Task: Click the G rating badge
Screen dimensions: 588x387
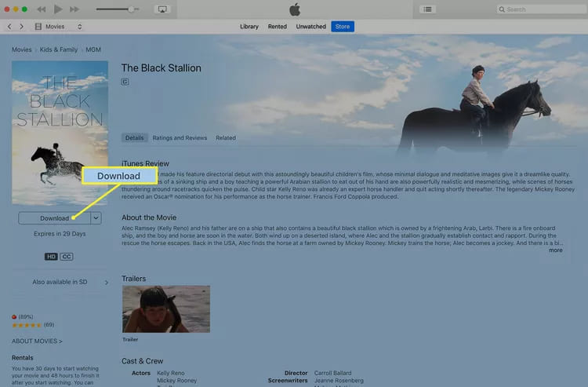Action: point(125,82)
